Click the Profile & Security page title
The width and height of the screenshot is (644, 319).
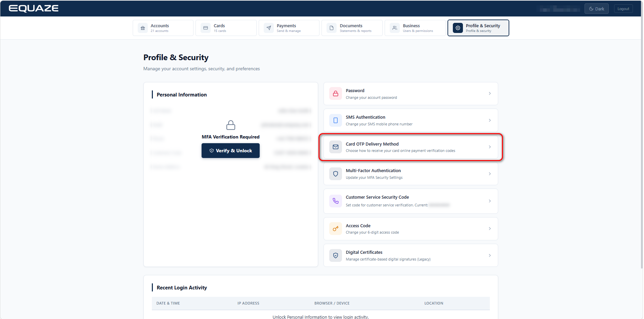(x=176, y=57)
